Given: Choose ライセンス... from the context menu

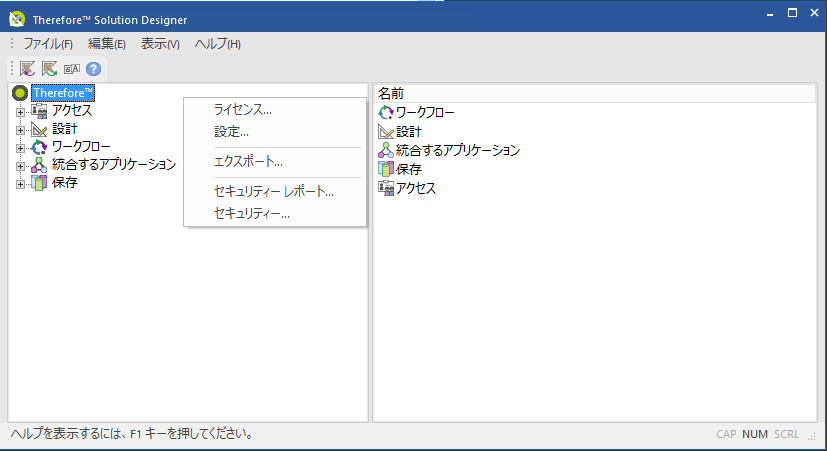Looking at the screenshot, I should pyautogui.click(x=275, y=110).
